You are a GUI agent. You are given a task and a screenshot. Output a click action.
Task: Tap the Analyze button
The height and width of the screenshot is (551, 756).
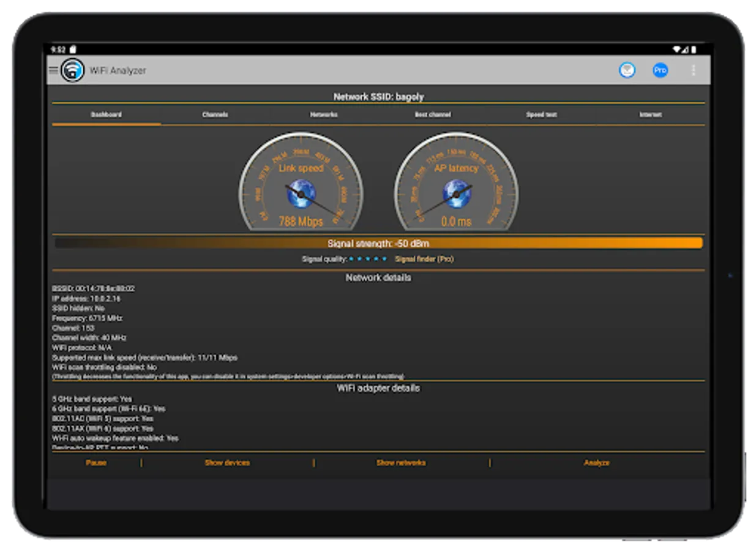click(x=597, y=463)
